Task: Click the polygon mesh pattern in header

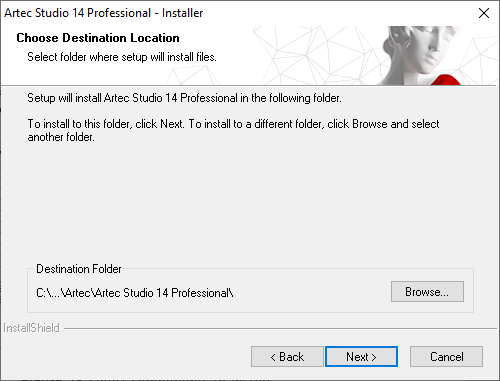Action: tap(317, 55)
